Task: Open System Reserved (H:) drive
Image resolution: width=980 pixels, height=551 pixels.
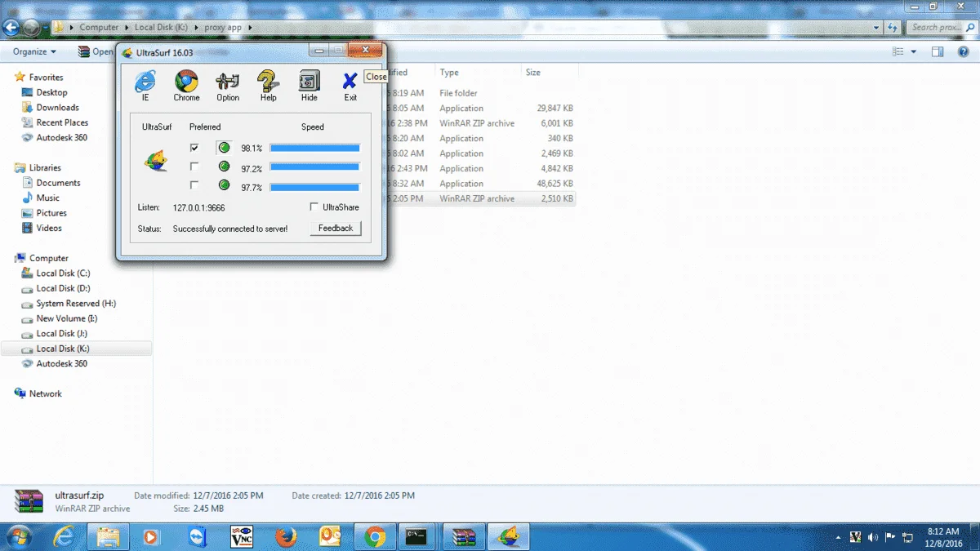Action: (76, 304)
